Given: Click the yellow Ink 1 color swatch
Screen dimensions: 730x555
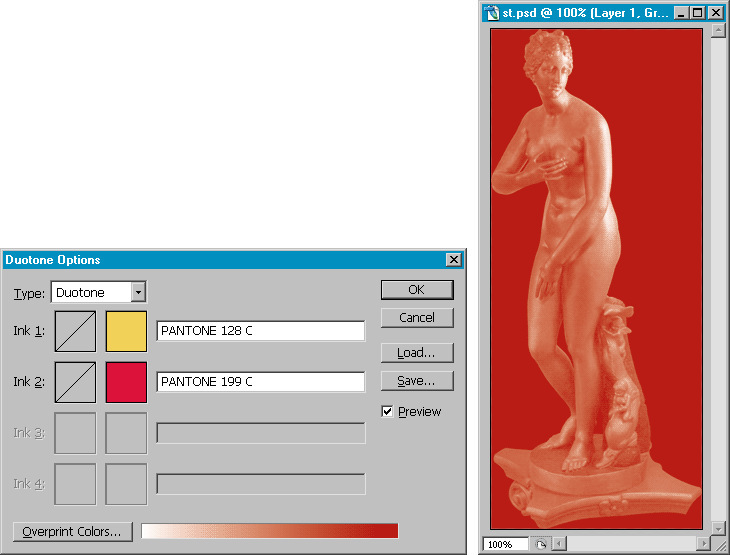Looking at the screenshot, I should coord(126,332).
